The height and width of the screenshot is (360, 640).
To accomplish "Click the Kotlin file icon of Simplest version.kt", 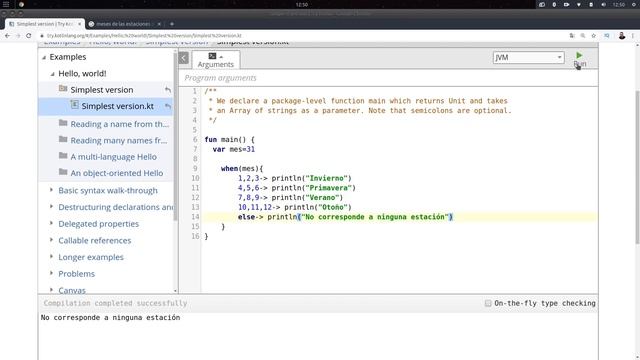I will pos(74,105).
